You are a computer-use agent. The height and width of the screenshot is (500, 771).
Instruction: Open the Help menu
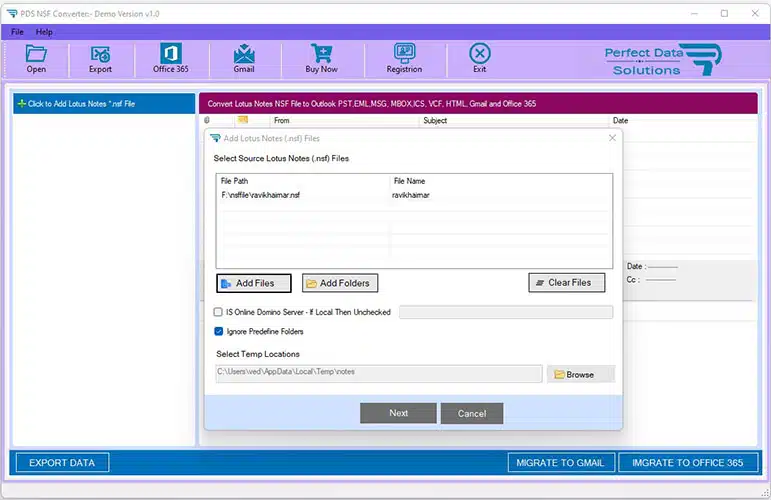pyautogui.click(x=44, y=32)
